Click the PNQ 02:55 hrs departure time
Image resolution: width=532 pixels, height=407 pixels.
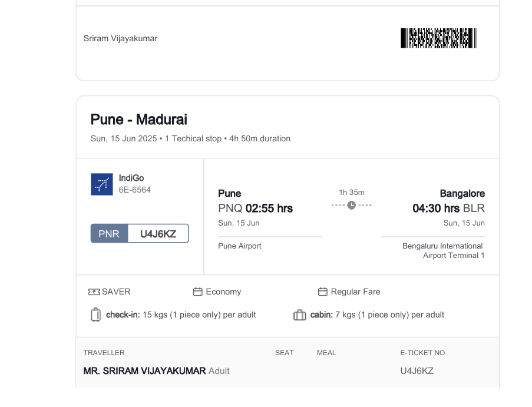[256, 209]
